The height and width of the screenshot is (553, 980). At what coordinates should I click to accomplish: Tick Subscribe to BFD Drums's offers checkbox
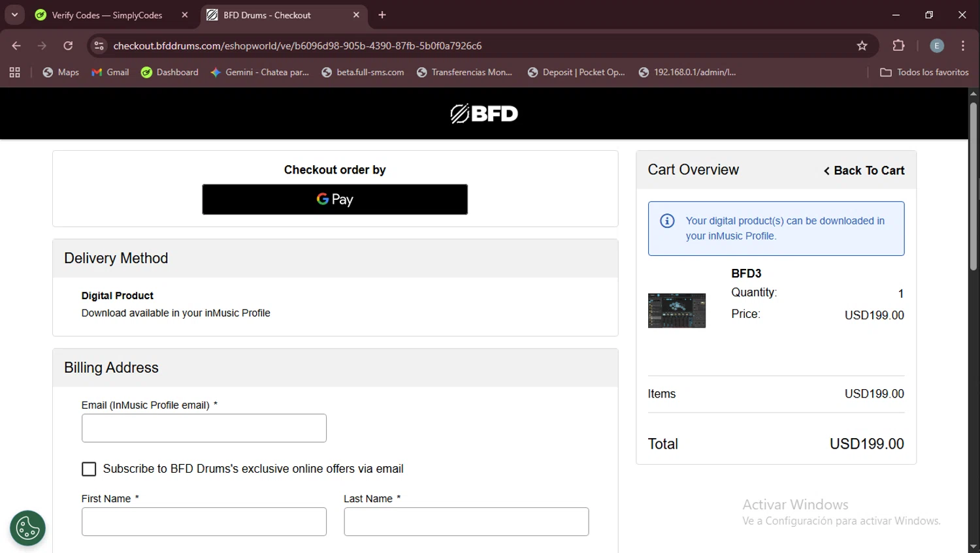(x=89, y=469)
